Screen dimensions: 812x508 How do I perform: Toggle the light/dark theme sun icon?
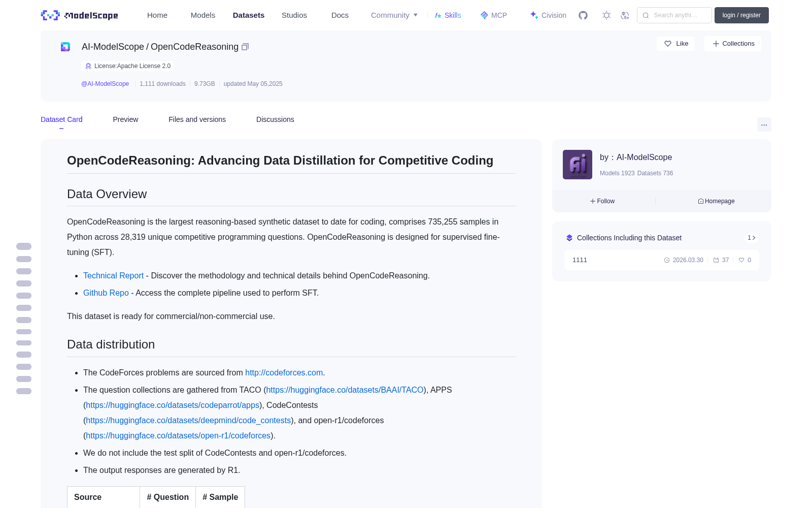606,15
